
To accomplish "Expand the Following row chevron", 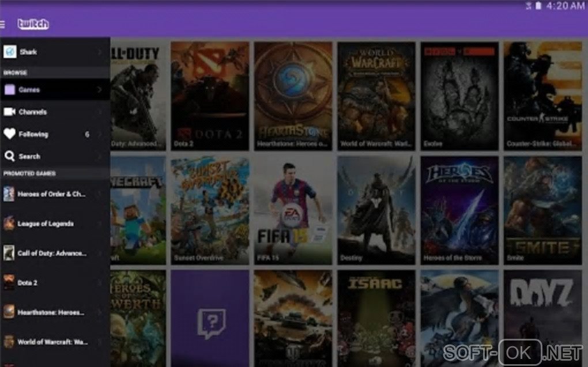I will tap(100, 134).
